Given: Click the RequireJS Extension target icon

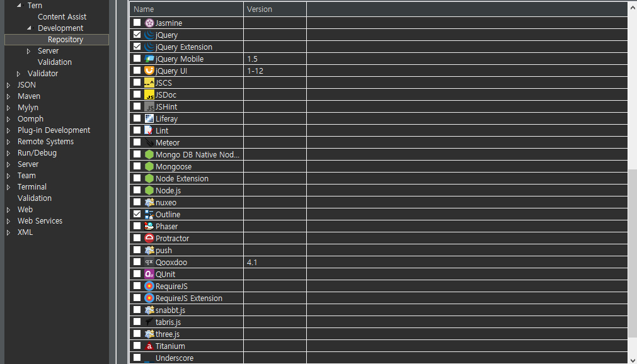Looking at the screenshot, I should pyautogui.click(x=149, y=298).
